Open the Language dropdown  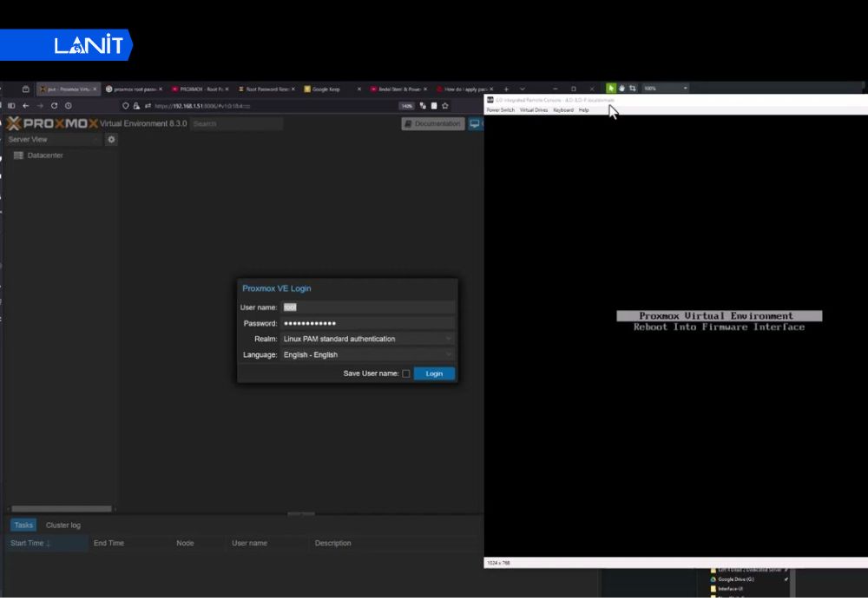click(x=368, y=354)
